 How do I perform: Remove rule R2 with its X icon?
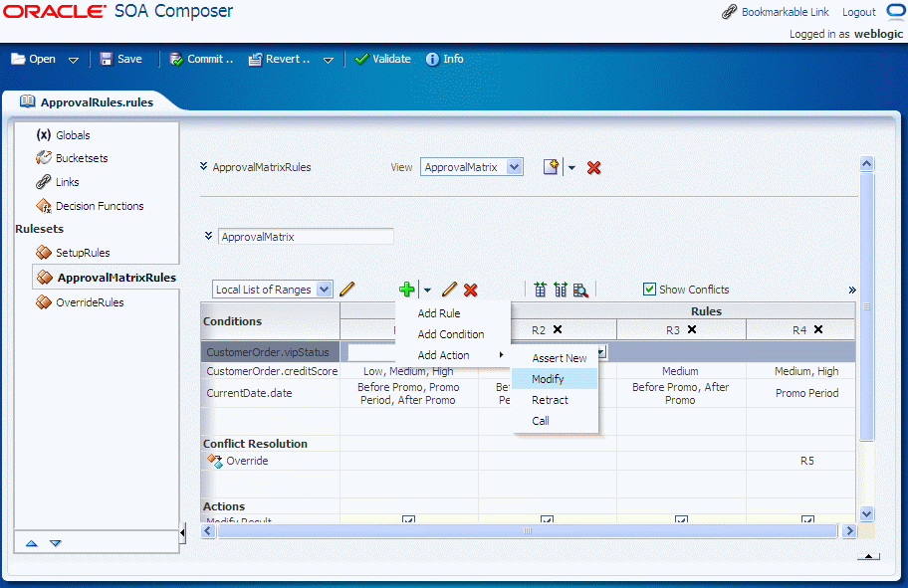click(558, 329)
